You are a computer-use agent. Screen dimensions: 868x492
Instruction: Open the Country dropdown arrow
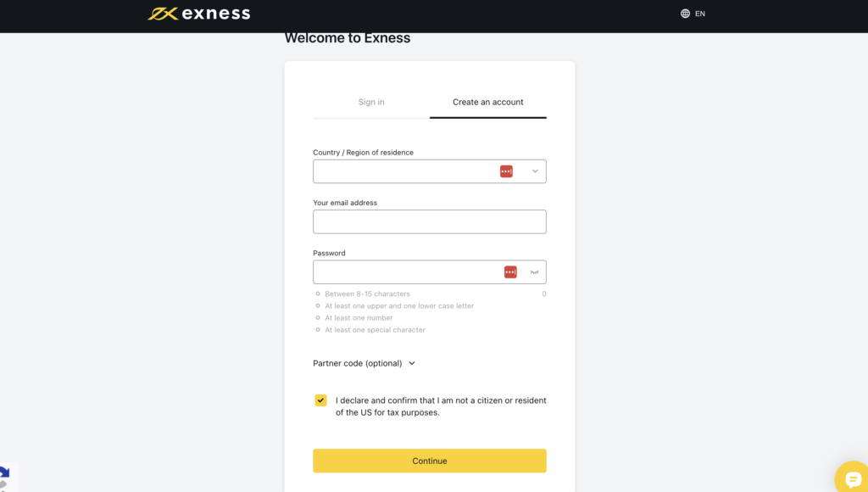click(535, 171)
